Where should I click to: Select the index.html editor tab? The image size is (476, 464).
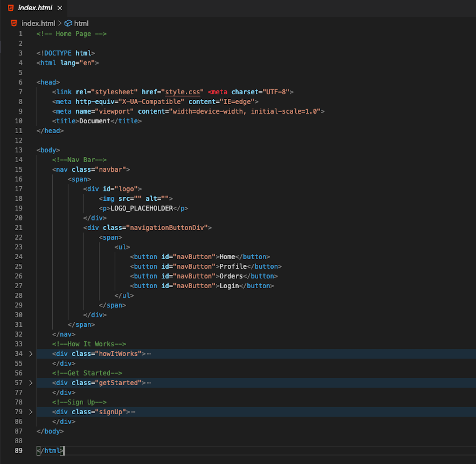[x=35, y=8]
